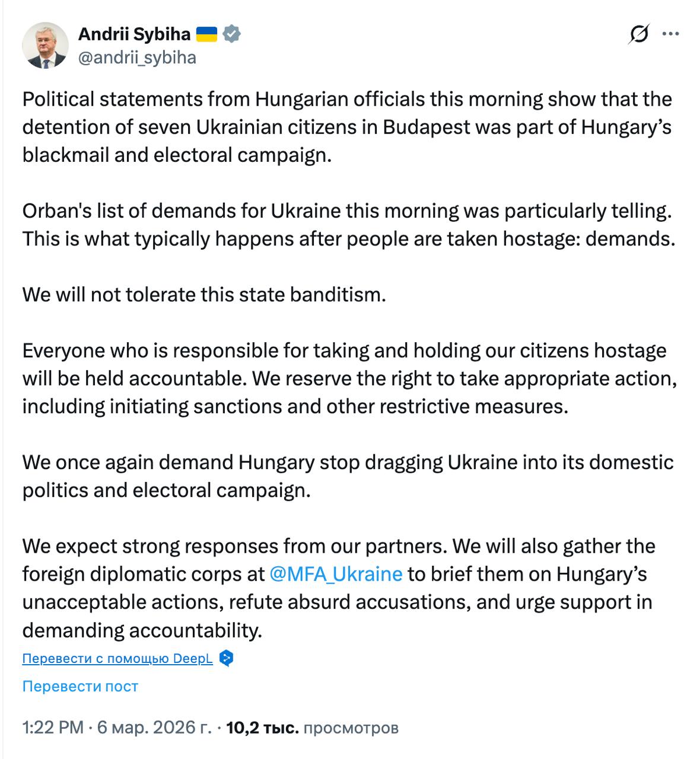700x759 pixels.
Task: Click the sentence about state banditism
Action: [x=204, y=294]
